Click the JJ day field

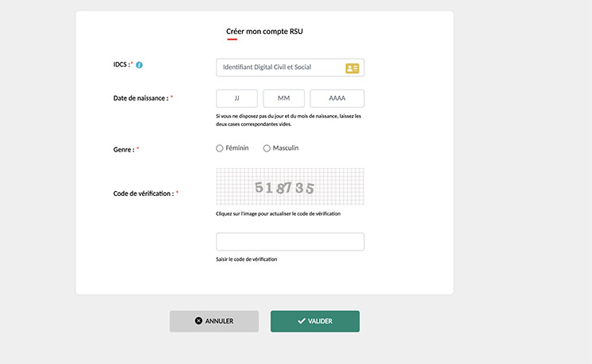click(236, 98)
